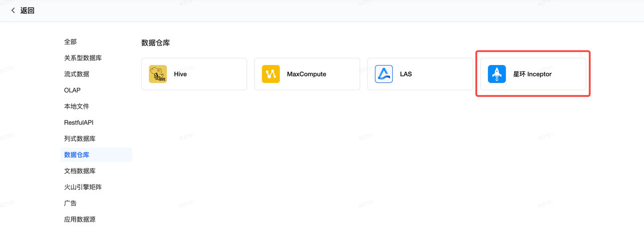Click the MaxCompute yellow logo icon
Viewport: 644px width, 244px height.
tap(271, 74)
